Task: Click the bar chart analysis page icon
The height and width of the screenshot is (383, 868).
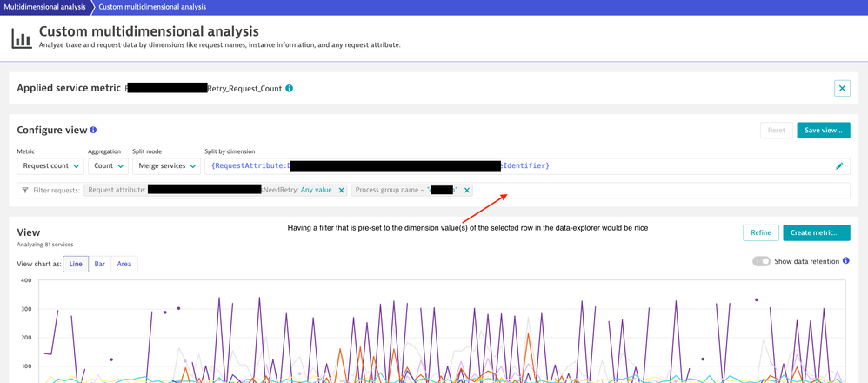Action: tap(22, 38)
